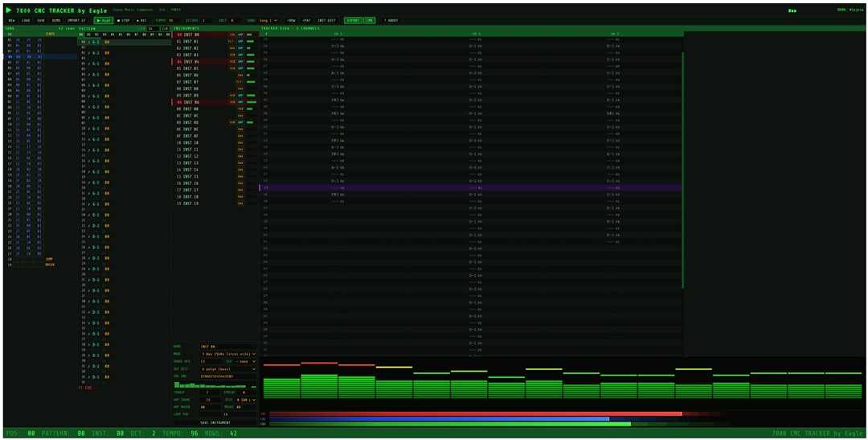Open the INST EDIT panel
Viewport: 868px width, 440px height.
click(326, 20)
